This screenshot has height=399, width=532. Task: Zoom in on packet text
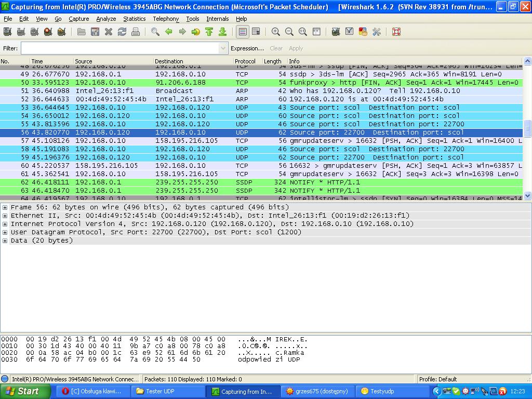tap(276, 32)
